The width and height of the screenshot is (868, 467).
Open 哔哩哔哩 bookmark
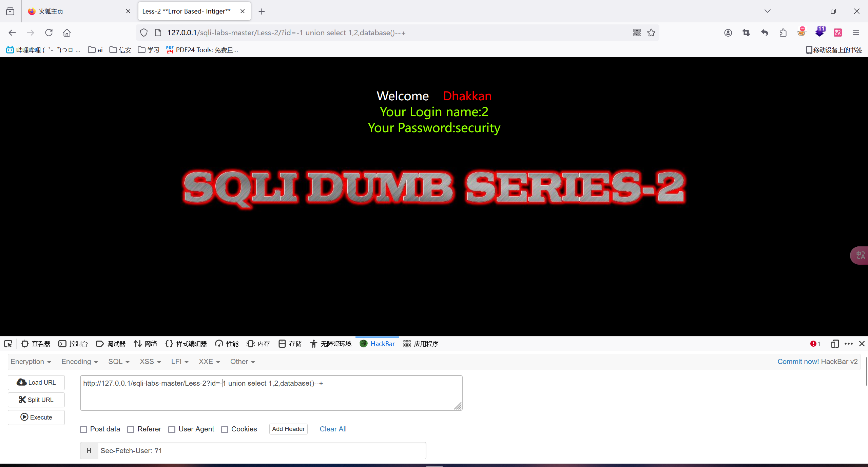(43, 50)
